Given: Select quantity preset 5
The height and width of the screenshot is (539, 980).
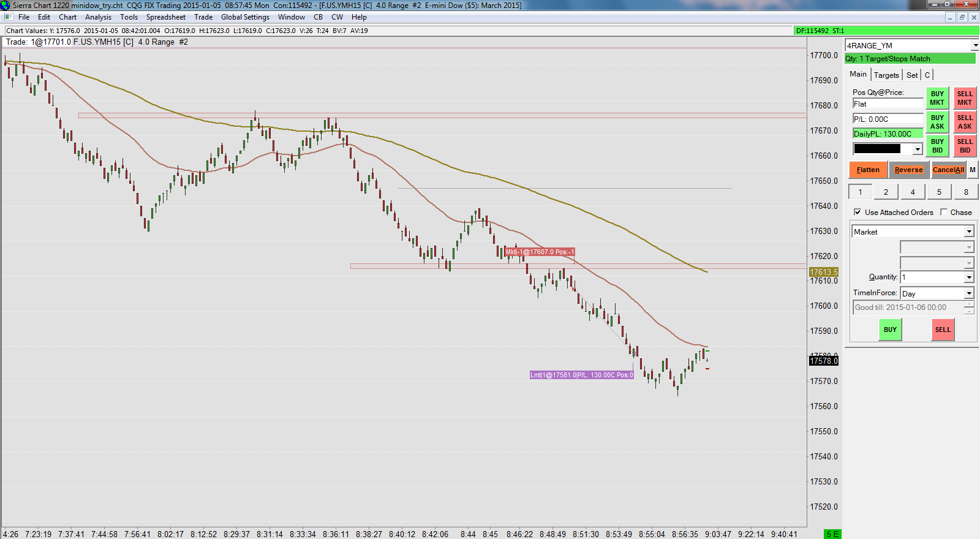Looking at the screenshot, I should point(939,192).
